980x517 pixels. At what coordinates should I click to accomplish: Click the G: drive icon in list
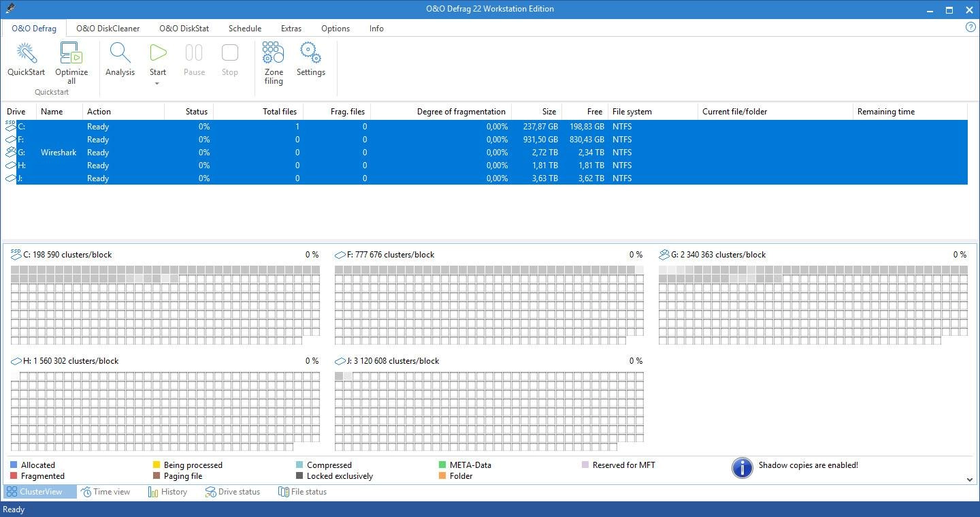[x=10, y=152]
